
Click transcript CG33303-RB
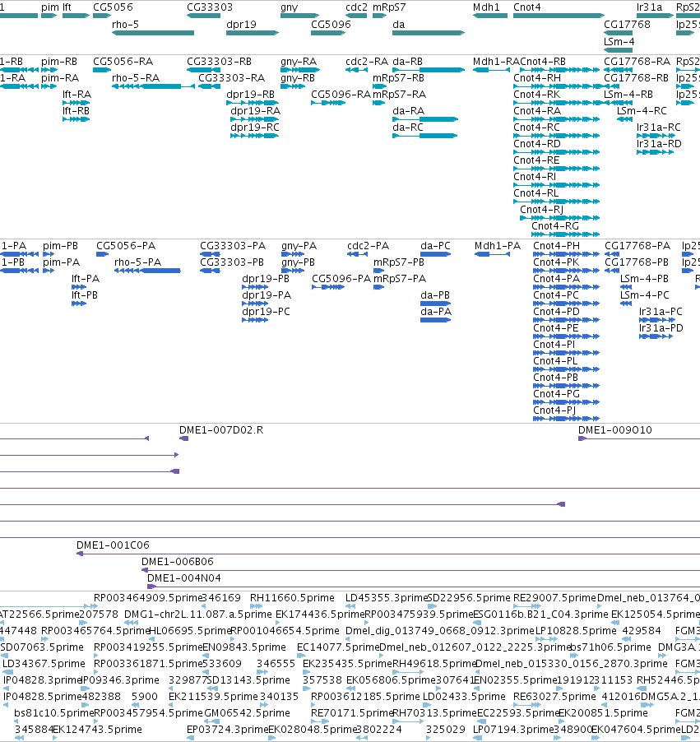[219, 62]
